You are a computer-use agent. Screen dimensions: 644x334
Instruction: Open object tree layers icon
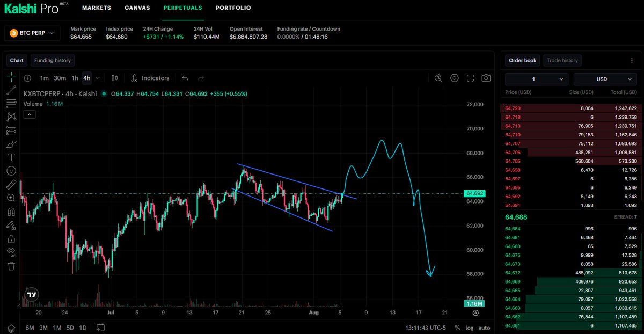click(11, 328)
